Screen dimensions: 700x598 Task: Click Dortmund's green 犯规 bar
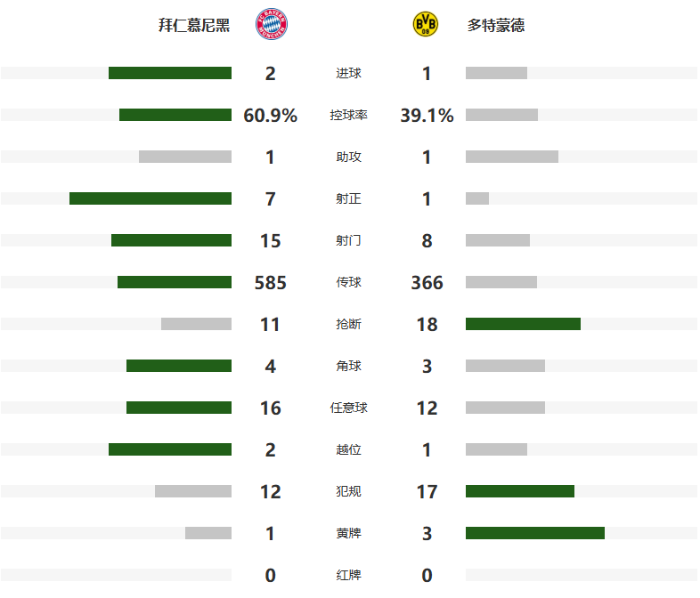(519, 491)
